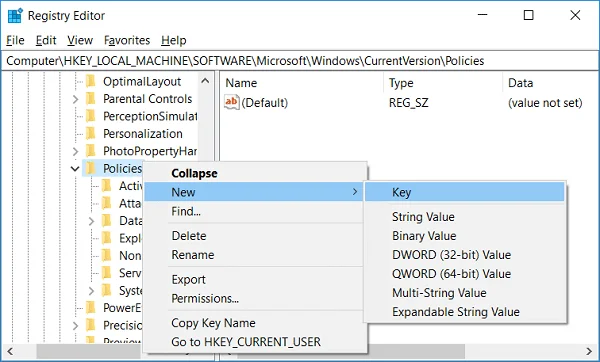Open the New submenu arrow
600x362 pixels.
pyautogui.click(x=355, y=192)
